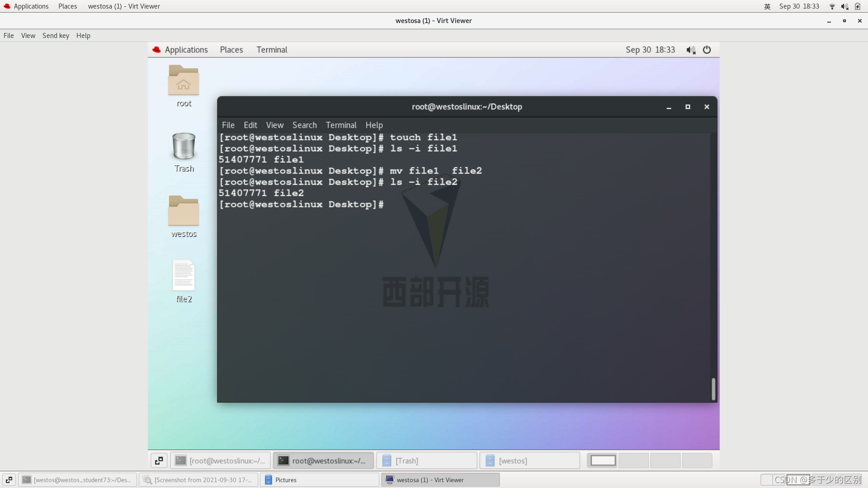Click guest show-desktop icon in bottom panel
Screen dimensions: 868x488
click(x=159, y=460)
